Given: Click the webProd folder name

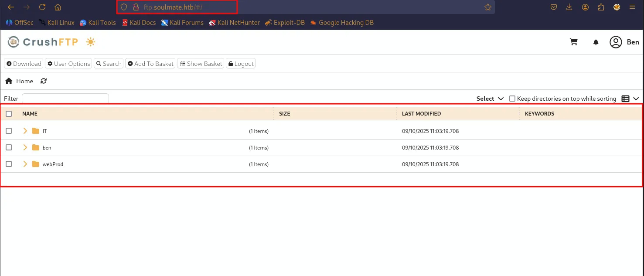Looking at the screenshot, I should point(53,164).
